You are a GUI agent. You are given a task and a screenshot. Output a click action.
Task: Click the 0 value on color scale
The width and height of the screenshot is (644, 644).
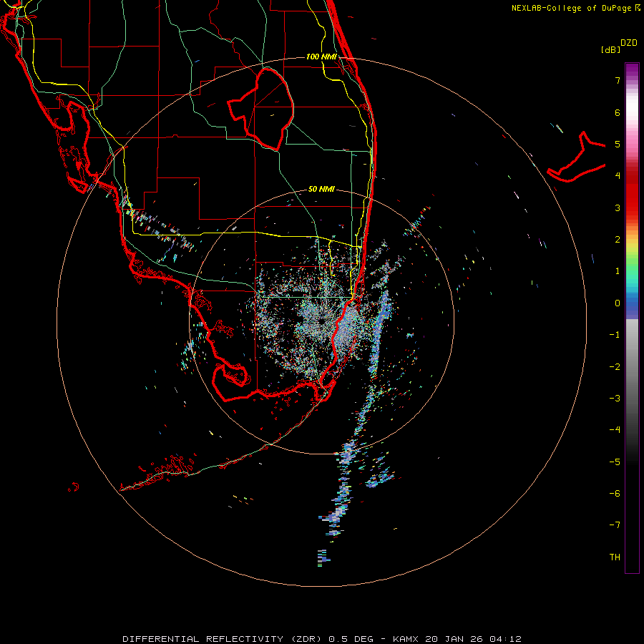pos(618,303)
